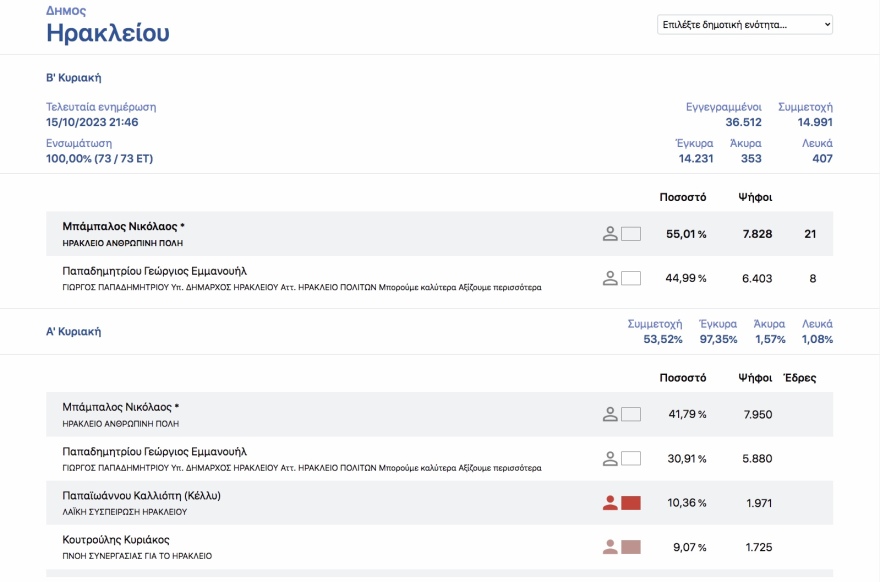Click person icon for Παπαδημητρίου in Β' Κυριακή
Screen dimensions: 880x582
pyautogui.click(x=609, y=278)
